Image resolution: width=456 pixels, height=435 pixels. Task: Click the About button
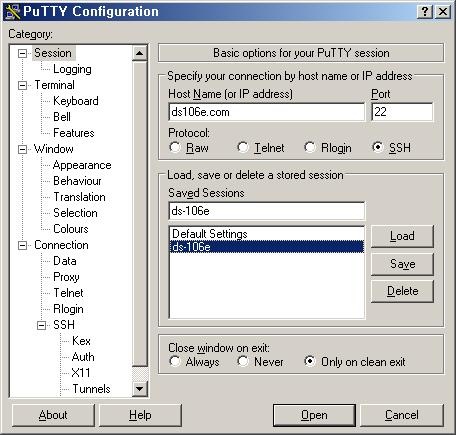click(53, 415)
